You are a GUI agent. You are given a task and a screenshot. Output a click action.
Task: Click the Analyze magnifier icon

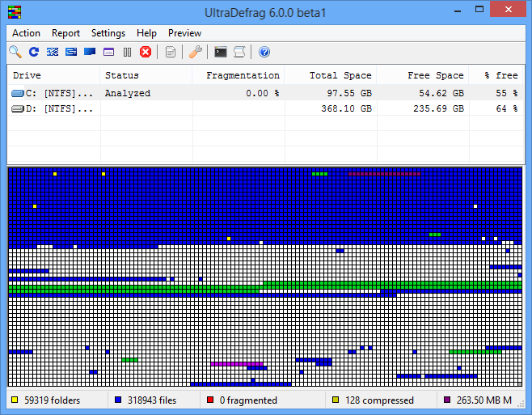coord(15,52)
